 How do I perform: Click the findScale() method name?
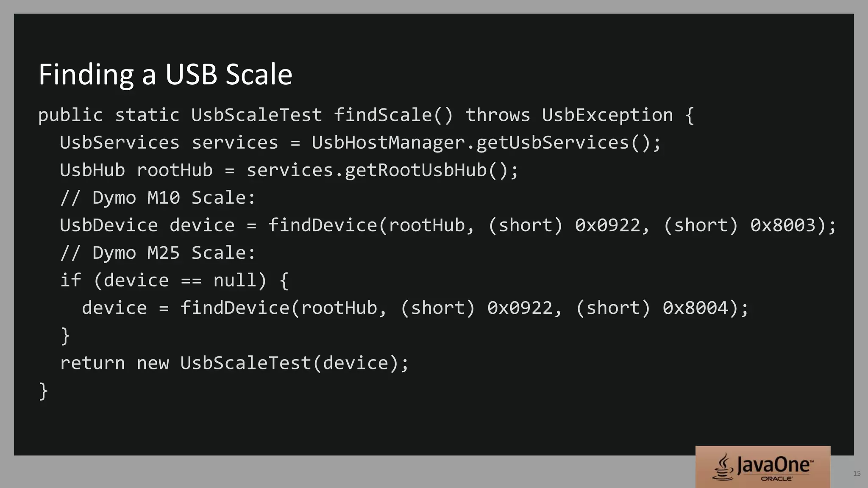(x=393, y=115)
